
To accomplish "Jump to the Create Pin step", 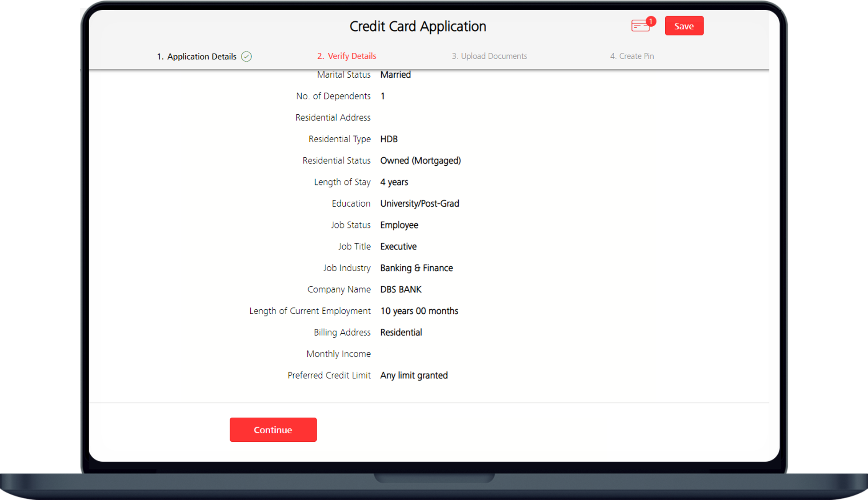I will click(x=632, y=56).
